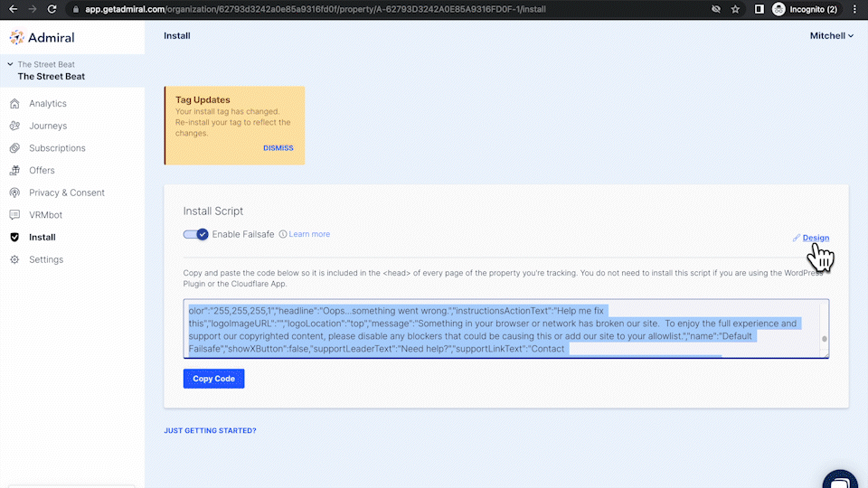Image resolution: width=868 pixels, height=488 pixels.
Task: Navigate to Privacy & Consent
Action: 66,192
